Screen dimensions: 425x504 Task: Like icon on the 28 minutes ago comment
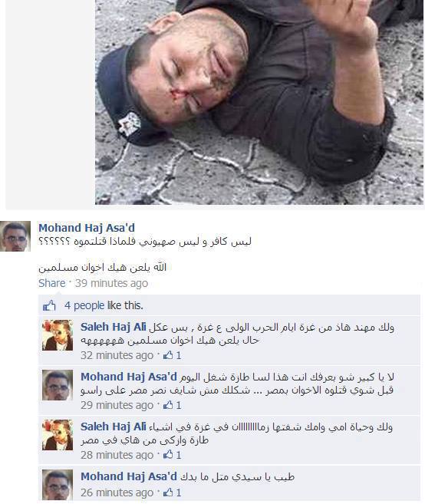tap(168, 455)
